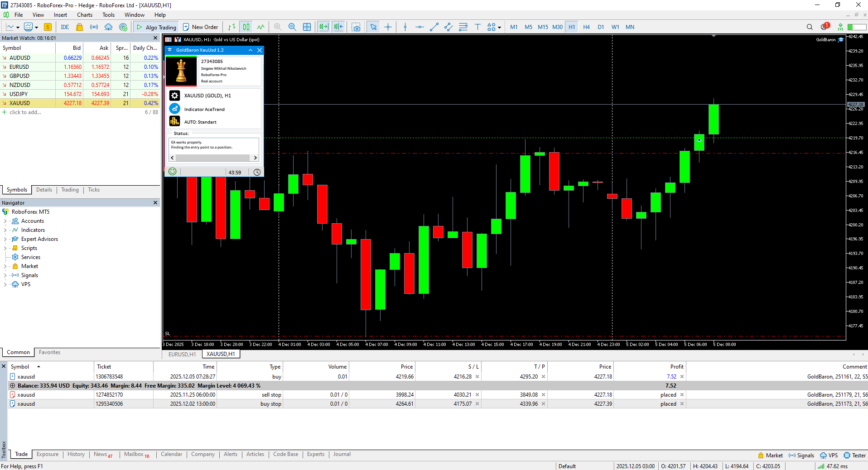This screenshot has width=868, height=470.
Task: Take a chart screenshot with camera icon
Action: [357, 27]
